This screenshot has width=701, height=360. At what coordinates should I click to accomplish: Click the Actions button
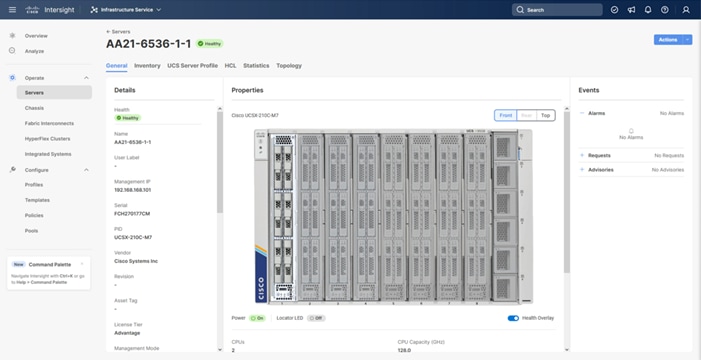tap(668, 40)
